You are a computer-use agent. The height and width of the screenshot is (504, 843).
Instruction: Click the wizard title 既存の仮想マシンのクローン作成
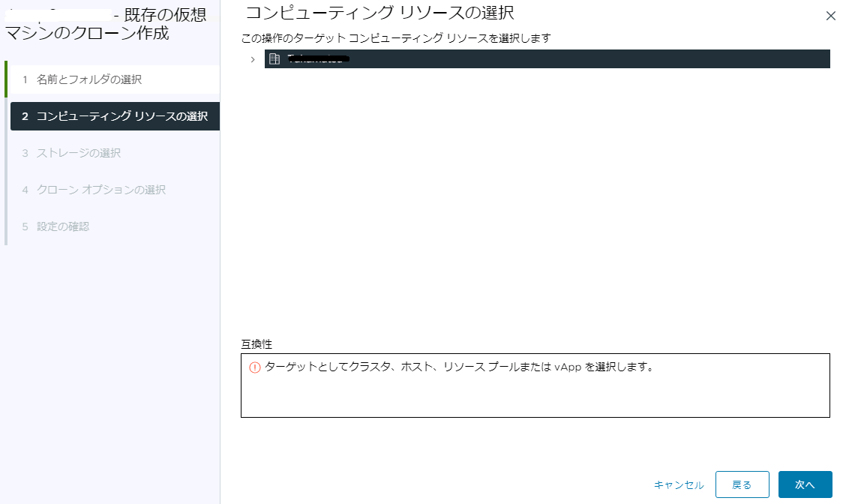[106, 24]
